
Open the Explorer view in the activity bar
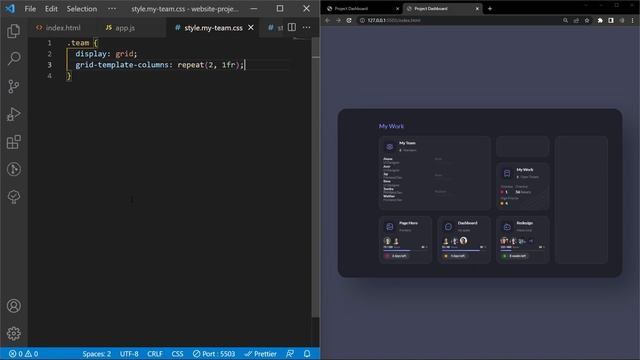pyautogui.click(x=13, y=31)
